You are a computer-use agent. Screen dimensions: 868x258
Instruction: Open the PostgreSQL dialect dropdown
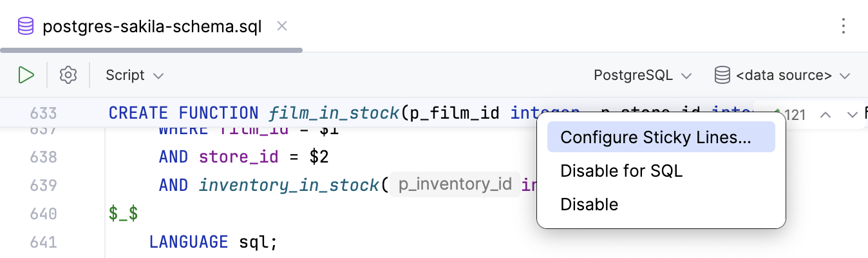click(x=642, y=75)
